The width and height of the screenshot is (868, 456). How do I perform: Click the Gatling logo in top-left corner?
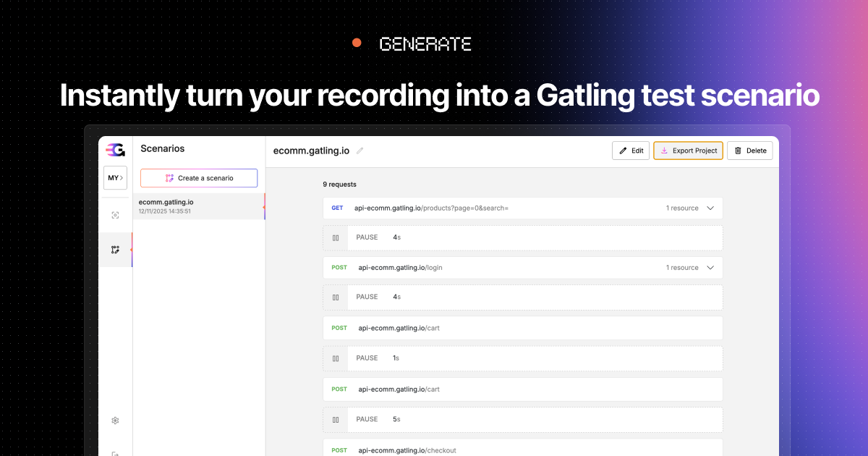click(116, 149)
